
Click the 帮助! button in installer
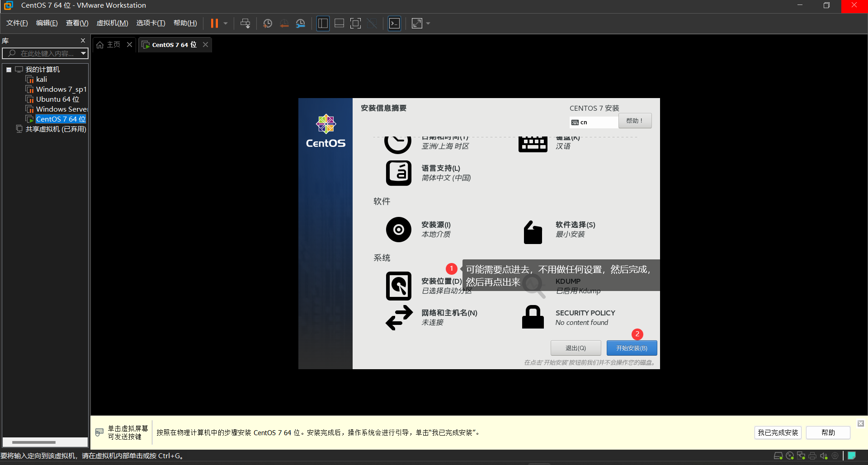pos(635,121)
